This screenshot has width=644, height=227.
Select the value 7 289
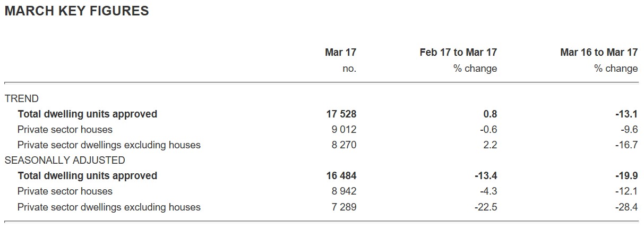(344, 207)
